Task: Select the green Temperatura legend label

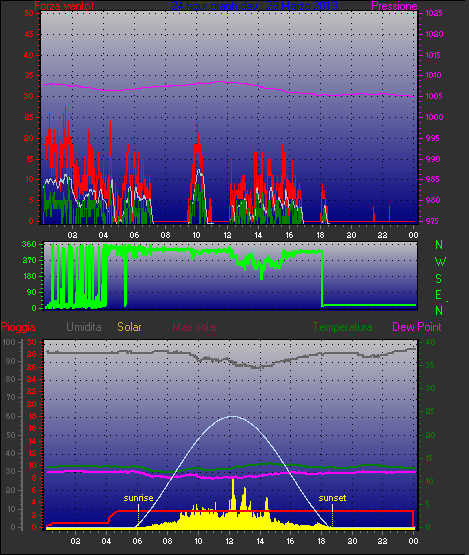Action: [x=342, y=327]
